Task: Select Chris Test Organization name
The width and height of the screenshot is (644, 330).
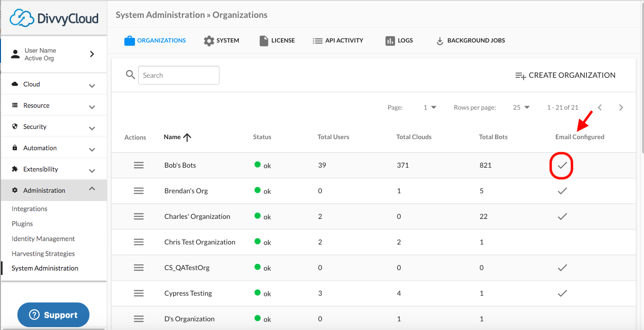Action: 200,242
